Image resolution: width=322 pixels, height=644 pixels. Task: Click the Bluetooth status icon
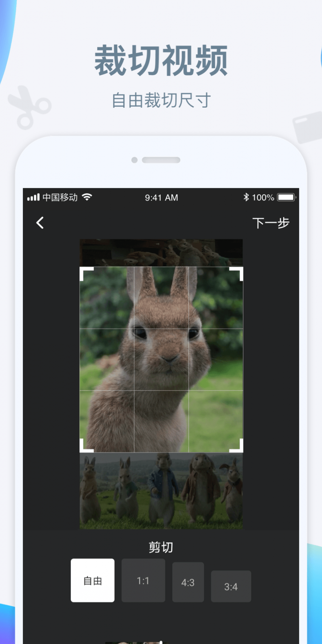coord(246,197)
